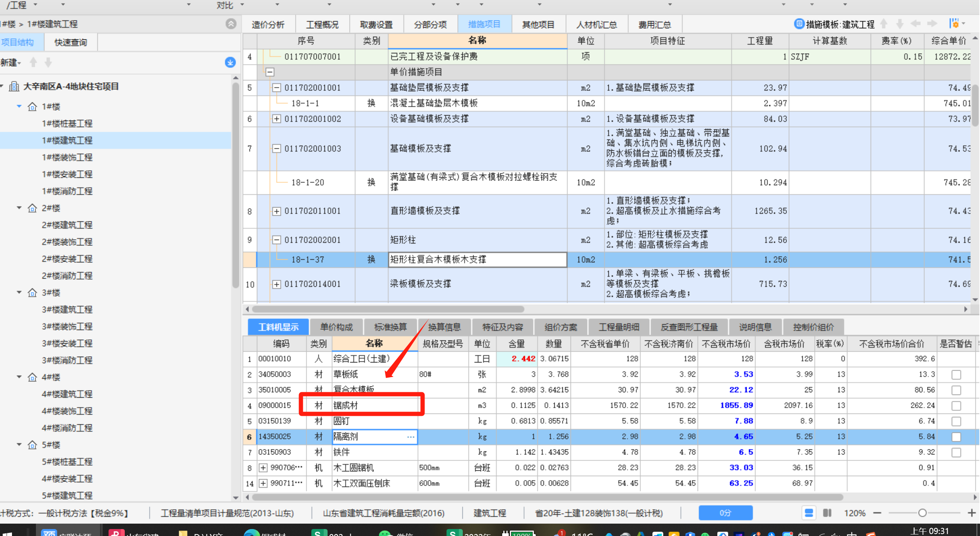Collapse item 011702001003 基础模板及支撑
980x536 pixels.
(x=277, y=148)
